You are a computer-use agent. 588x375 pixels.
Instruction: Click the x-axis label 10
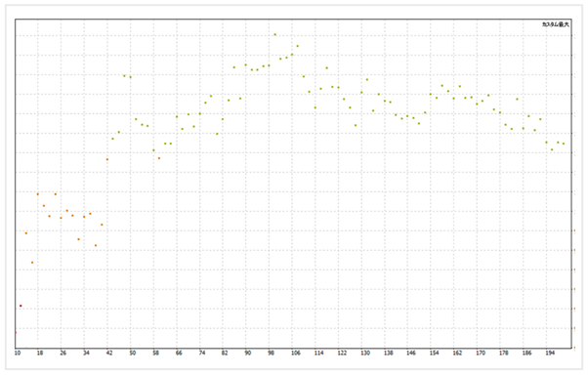[x=18, y=353]
